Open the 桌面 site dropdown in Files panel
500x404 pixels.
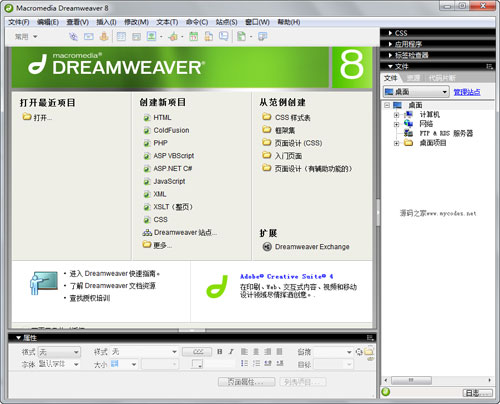pyautogui.click(x=416, y=92)
